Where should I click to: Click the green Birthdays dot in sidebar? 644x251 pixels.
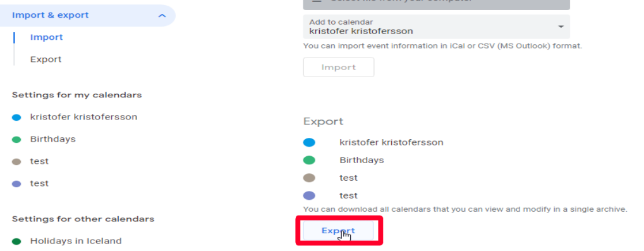click(16, 140)
